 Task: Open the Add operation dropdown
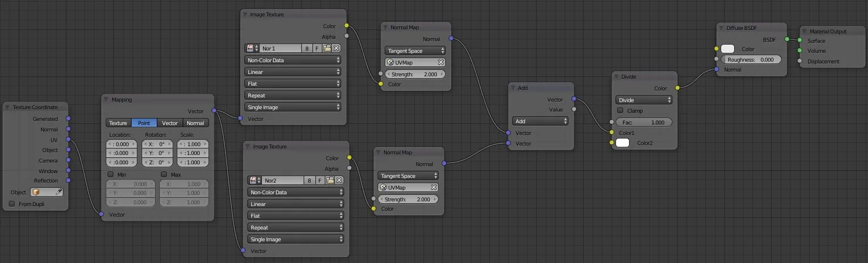pyautogui.click(x=540, y=121)
